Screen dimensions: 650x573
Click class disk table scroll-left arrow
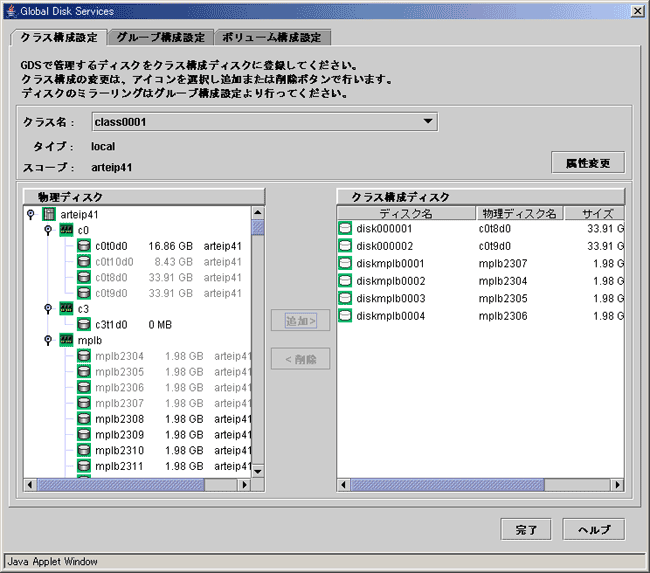coord(344,485)
